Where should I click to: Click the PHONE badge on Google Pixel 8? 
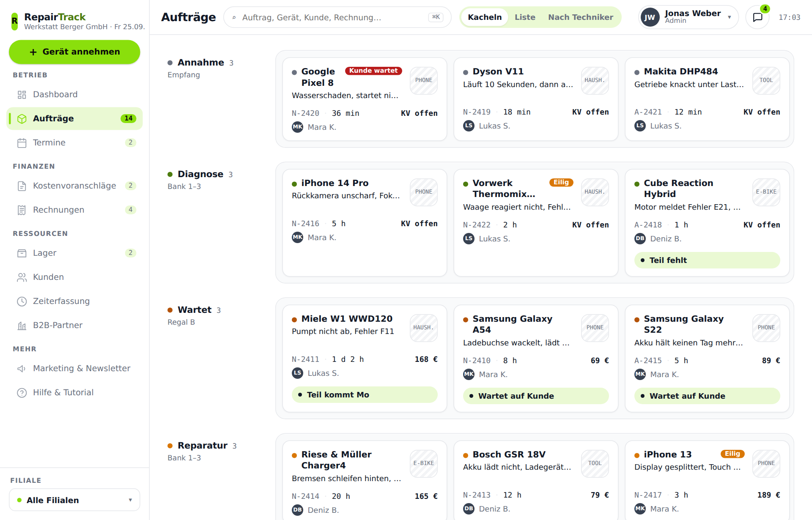click(423, 80)
